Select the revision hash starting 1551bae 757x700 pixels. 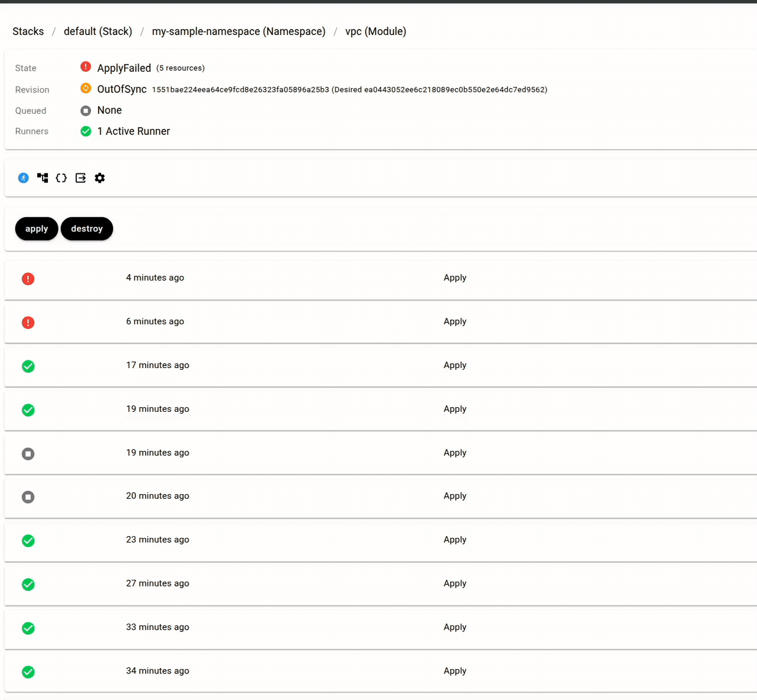pos(241,90)
